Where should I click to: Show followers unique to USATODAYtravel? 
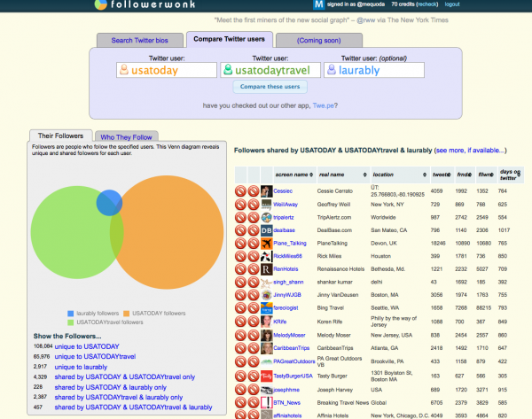tap(95, 357)
